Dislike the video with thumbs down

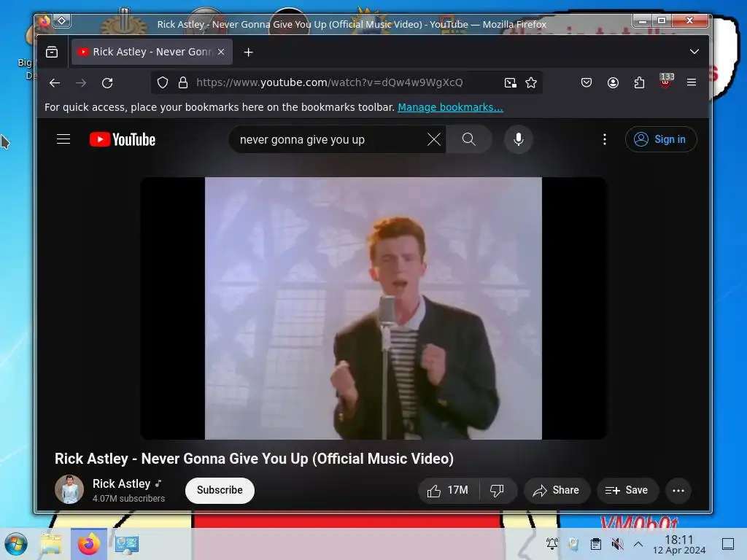(x=498, y=491)
